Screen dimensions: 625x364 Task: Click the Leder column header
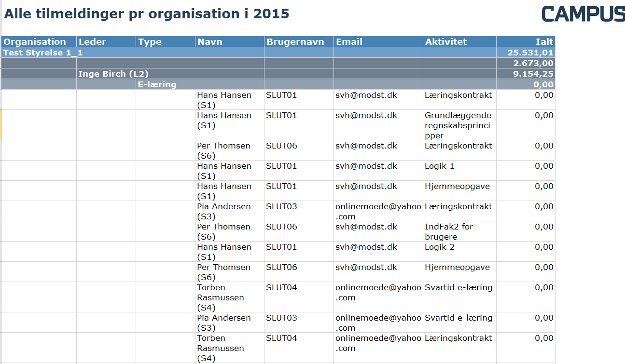coord(106,41)
